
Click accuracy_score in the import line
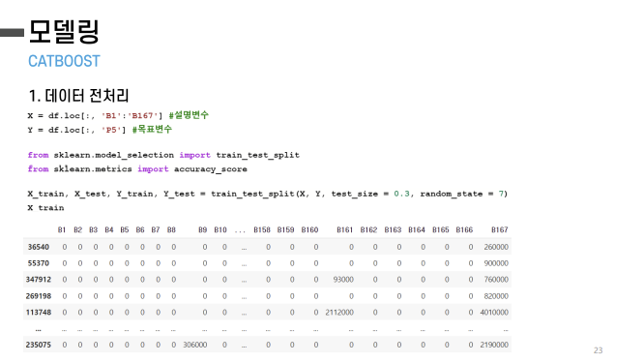pos(210,169)
